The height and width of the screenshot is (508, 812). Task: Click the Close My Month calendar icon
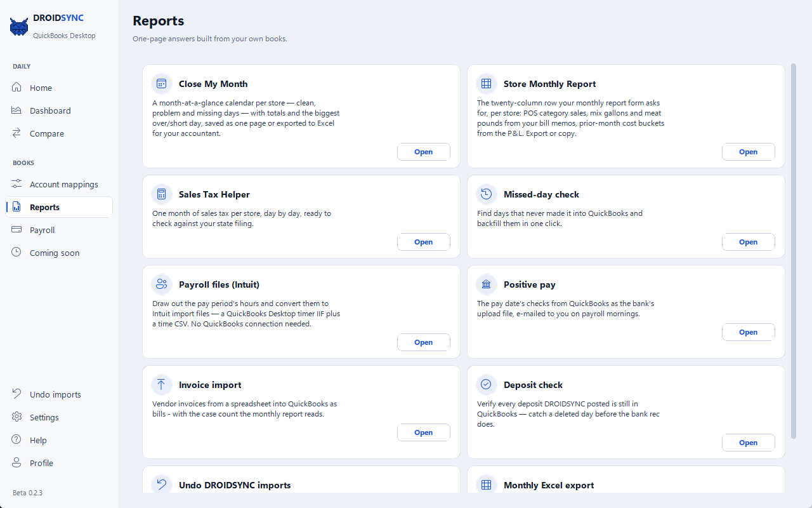coord(162,84)
